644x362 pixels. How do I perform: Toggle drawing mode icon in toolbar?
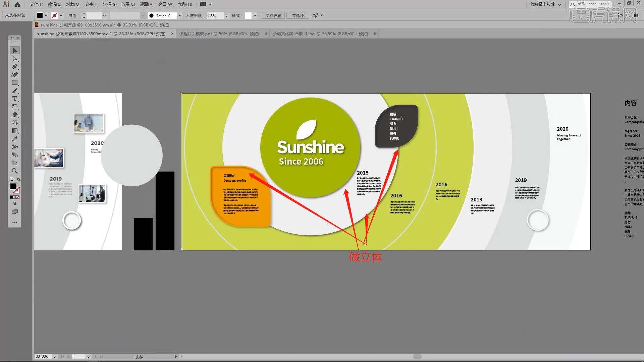(15, 204)
